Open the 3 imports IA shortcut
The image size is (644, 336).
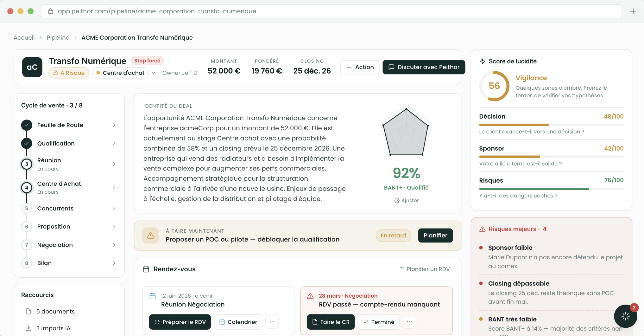pyautogui.click(x=48, y=328)
